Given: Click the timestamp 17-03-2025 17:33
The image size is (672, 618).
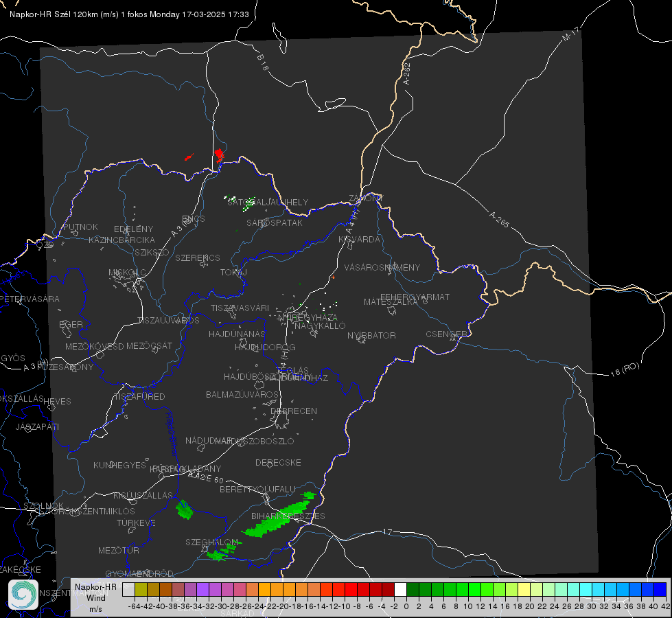Looking at the screenshot, I should [x=215, y=14].
